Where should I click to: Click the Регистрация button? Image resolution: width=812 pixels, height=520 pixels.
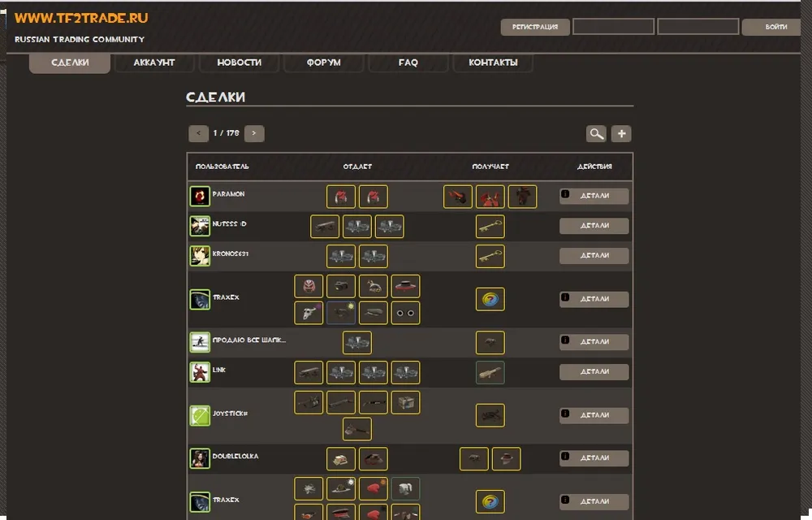535,27
